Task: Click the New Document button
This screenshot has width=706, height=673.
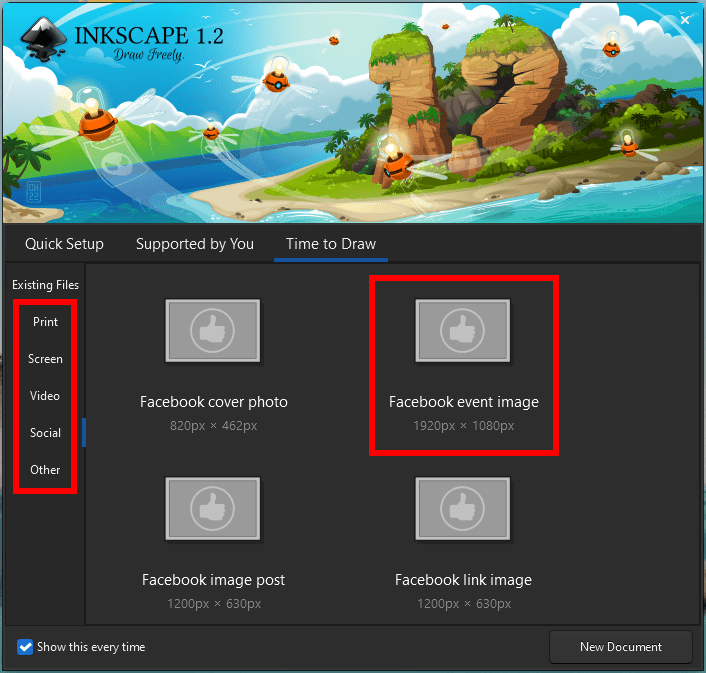Action: 620,647
